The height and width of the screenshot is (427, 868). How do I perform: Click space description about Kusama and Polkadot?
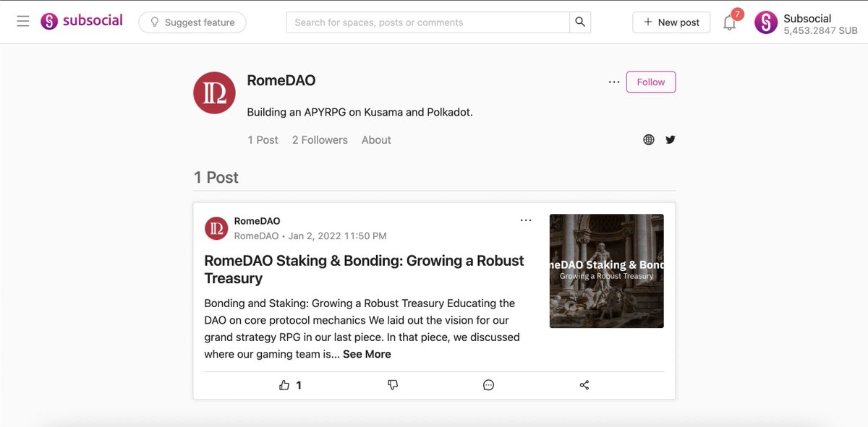coord(359,112)
